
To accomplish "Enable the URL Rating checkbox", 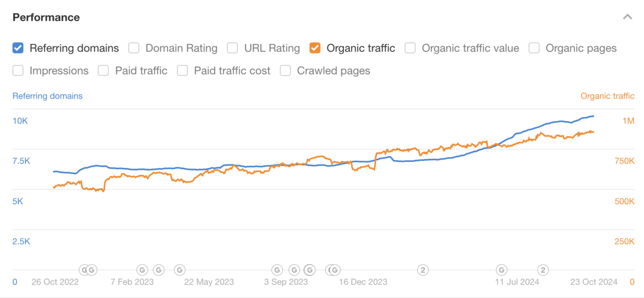I will click(232, 48).
